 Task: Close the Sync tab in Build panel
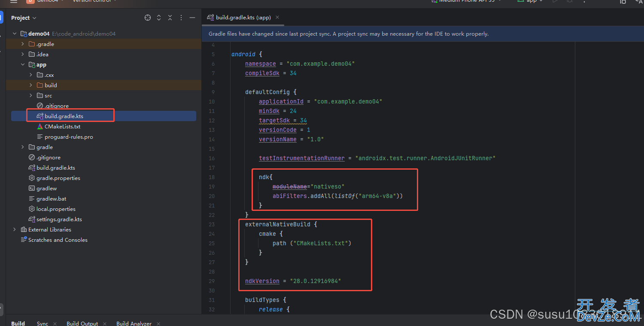coord(56,323)
